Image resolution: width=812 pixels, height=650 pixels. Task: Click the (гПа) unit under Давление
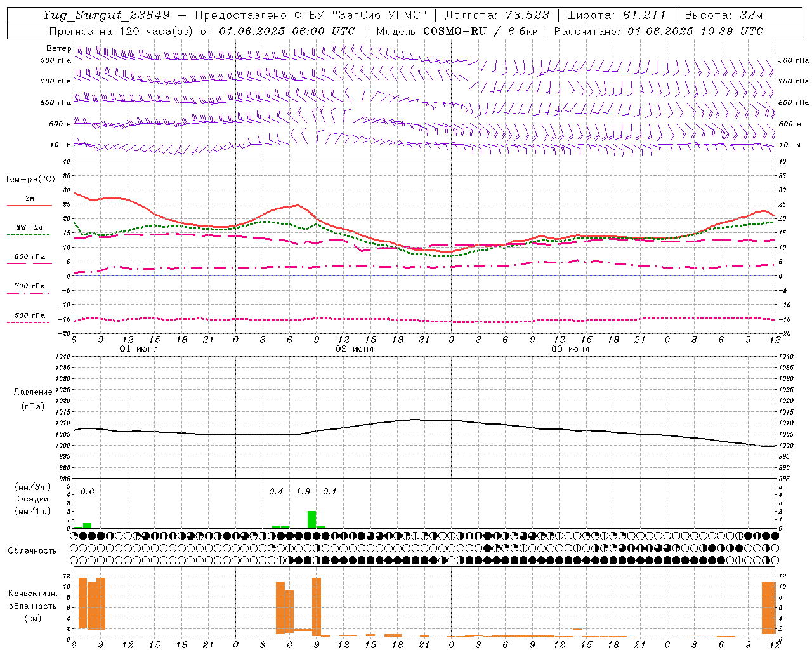click(x=33, y=406)
